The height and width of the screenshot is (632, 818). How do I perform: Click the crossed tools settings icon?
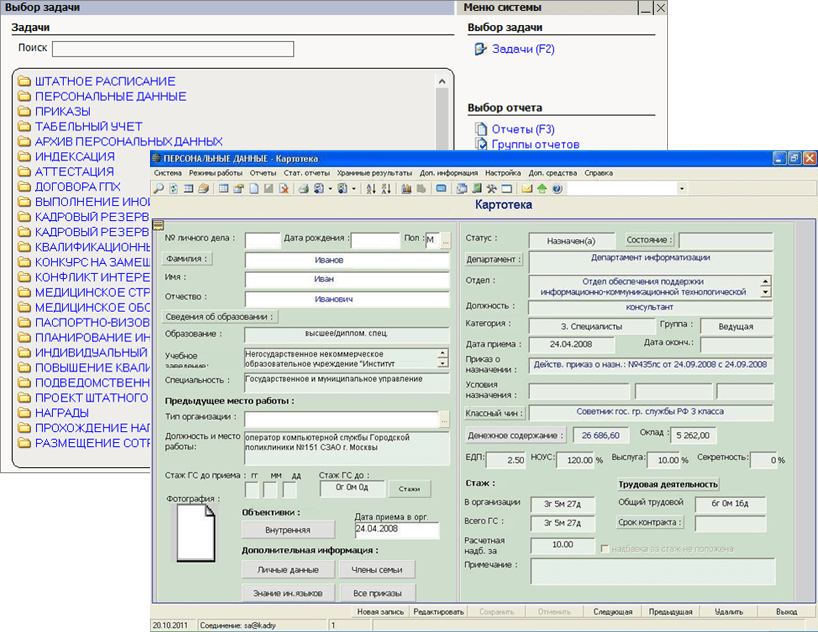[491, 188]
